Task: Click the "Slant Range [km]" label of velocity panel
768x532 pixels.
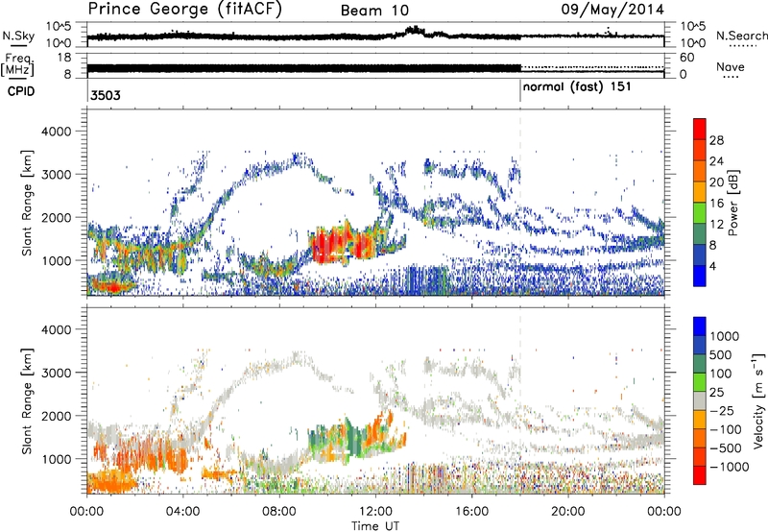Action: coord(27,401)
